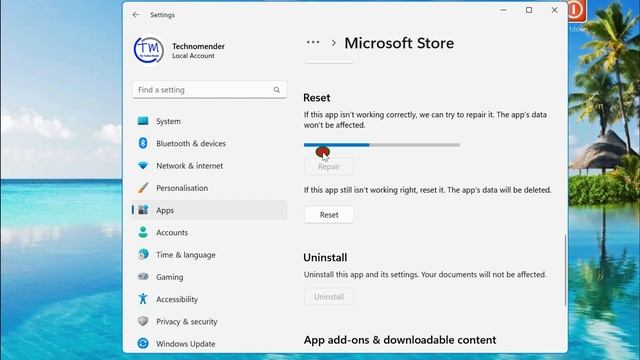Select Apps in the sidebar
This screenshot has width=640, height=360.
(x=209, y=210)
